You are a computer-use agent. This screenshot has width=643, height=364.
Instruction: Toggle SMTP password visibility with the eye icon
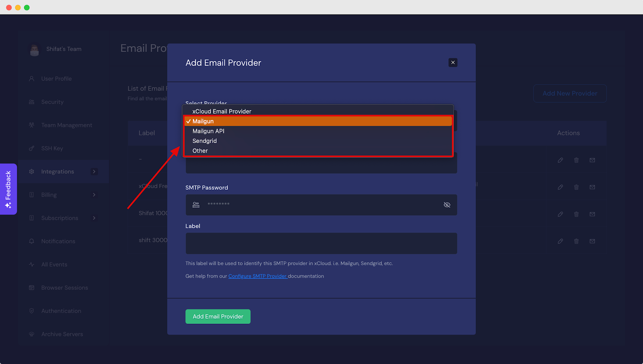point(447,204)
